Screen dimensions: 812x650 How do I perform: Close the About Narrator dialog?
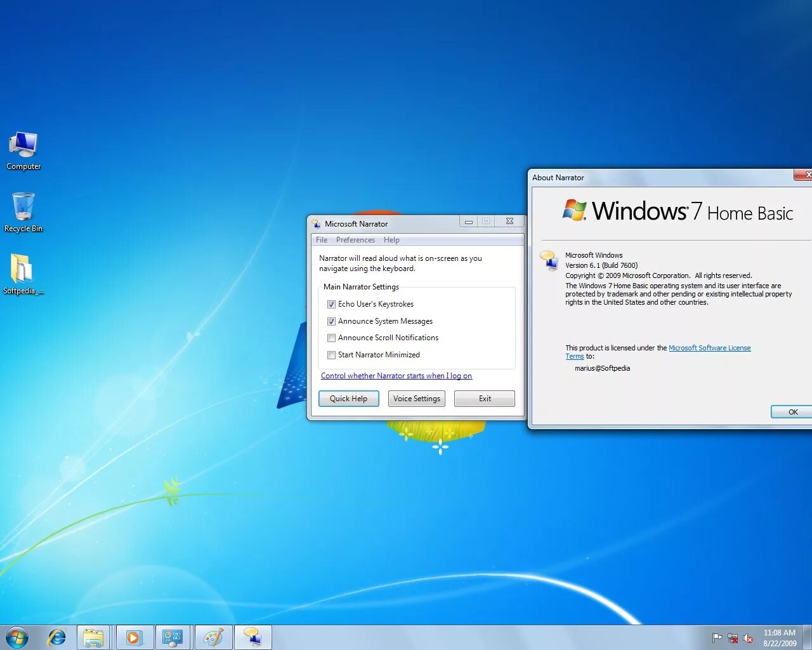pyautogui.click(x=804, y=175)
